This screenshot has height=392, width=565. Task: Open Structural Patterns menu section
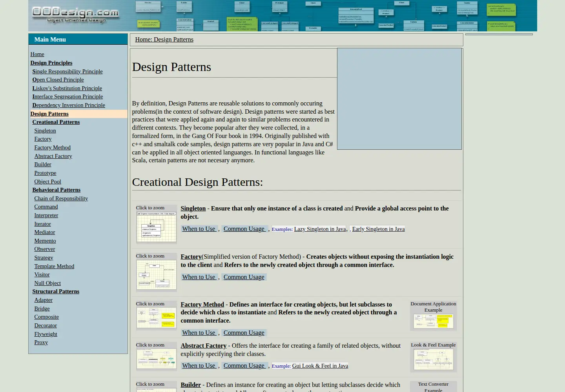click(56, 291)
